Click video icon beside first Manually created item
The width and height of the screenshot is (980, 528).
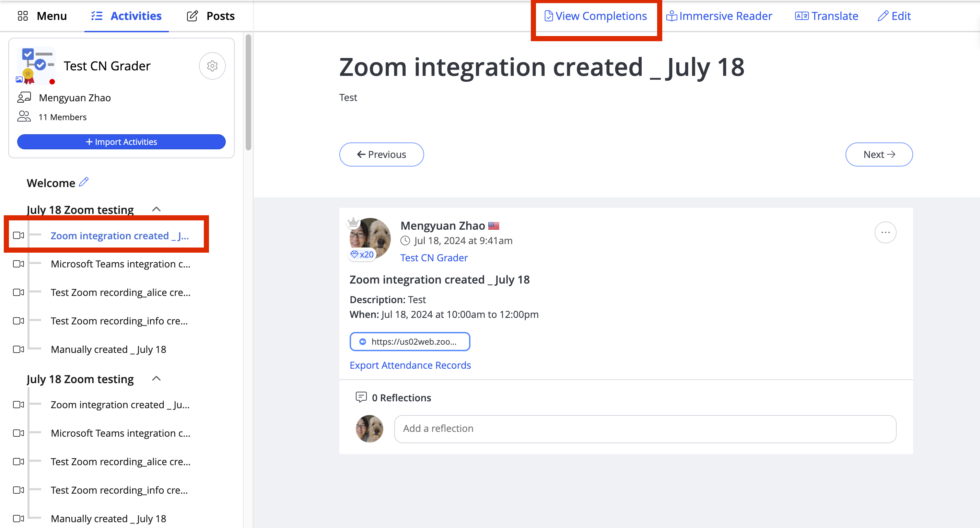click(x=19, y=349)
